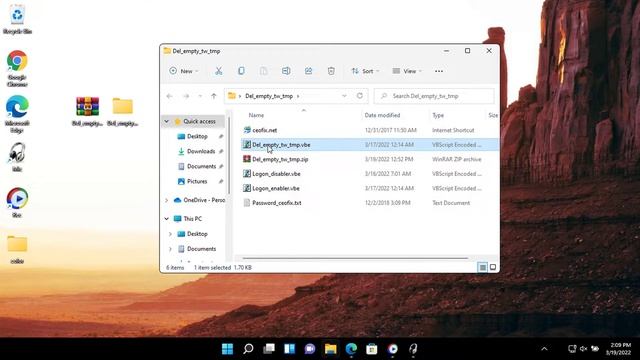Click Del_empty_tw_tmp breadcrumb in address bar
Image resolution: width=640 pixels, height=360 pixels.
coord(269,96)
